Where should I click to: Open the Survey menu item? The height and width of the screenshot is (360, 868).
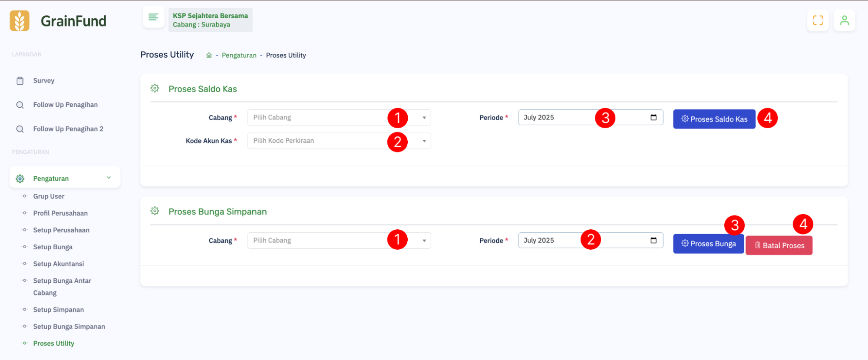pos(44,80)
